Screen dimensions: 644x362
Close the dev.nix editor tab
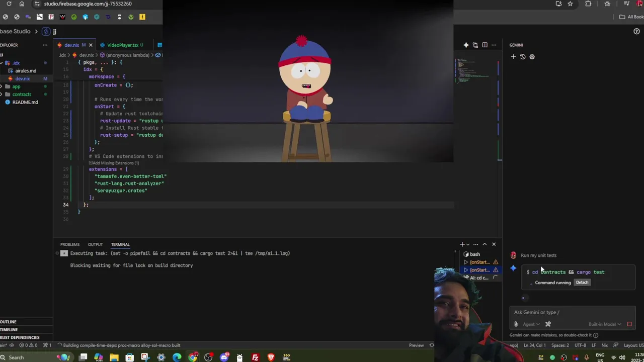(x=91, y=45)
